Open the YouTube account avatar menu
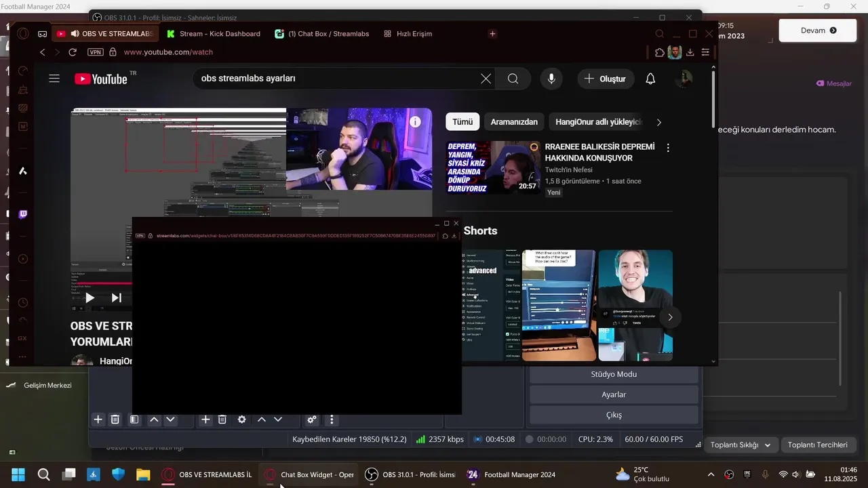 point(684,79)
